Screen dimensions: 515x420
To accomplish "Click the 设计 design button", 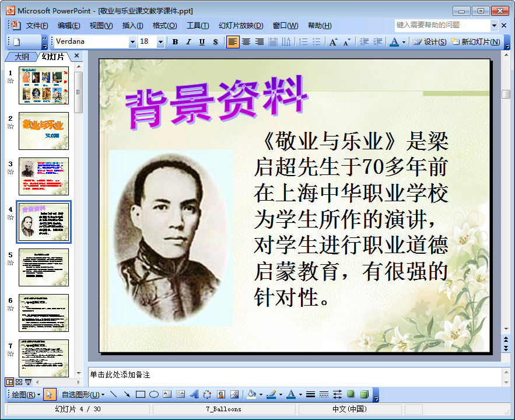I will point(430,41).
